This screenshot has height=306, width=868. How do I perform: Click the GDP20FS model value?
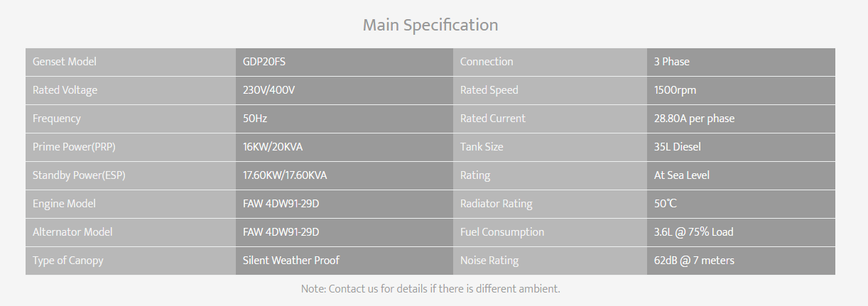point(264,62)
